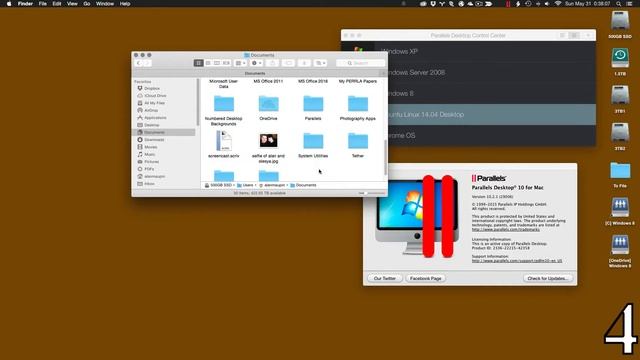Open the parallels.com support link
The height and width of the screenshot is (360, 640).
[517, 261]
